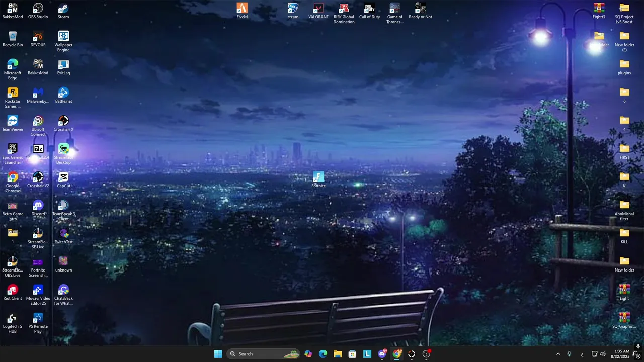Image resolution: width=644 pixels, height=362 pixels.
Task: Open Copilot from the taskbar
Action: pyautogui.click(x=308, y=354)
